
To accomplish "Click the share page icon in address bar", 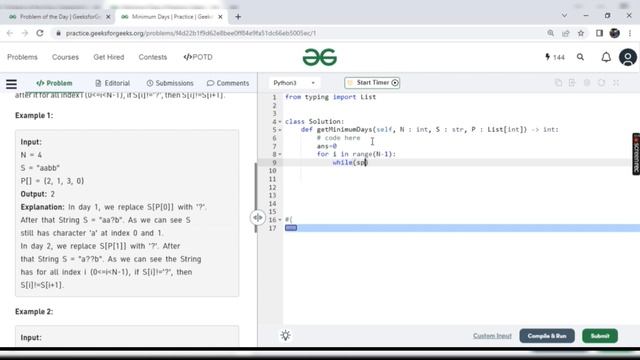I will click(x=565, y=33).
